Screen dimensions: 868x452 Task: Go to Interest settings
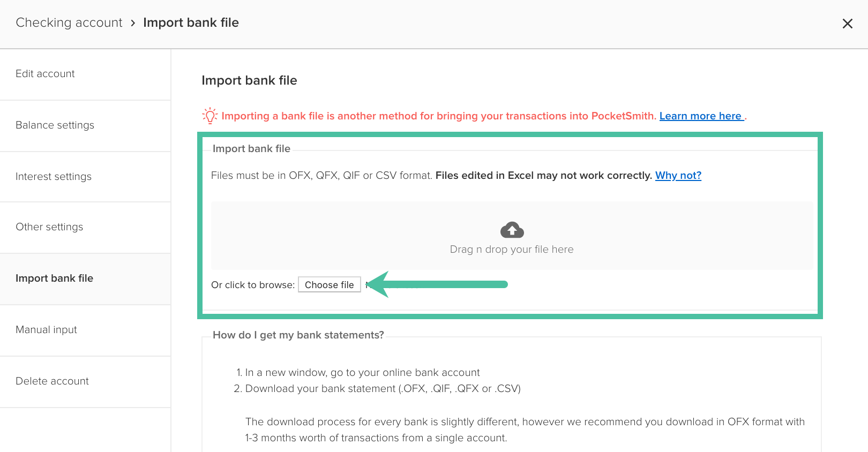coord(85,177)
